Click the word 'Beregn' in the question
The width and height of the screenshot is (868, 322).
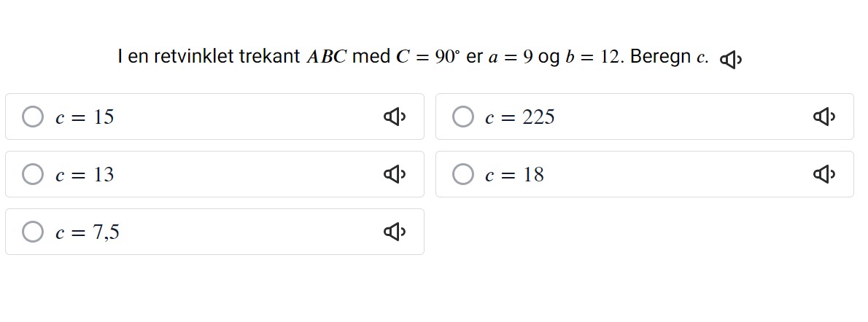point(660,58)
